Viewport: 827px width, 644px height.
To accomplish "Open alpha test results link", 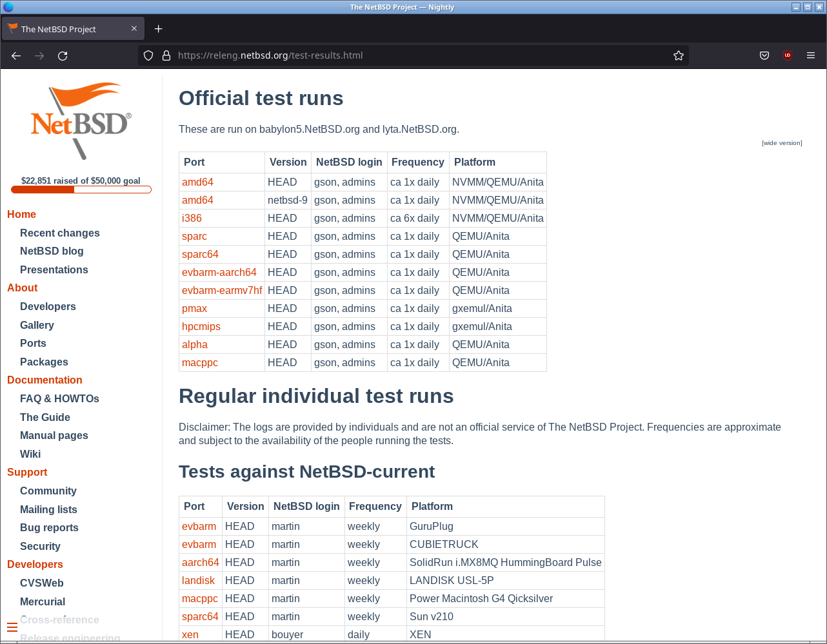I will pos(195,345).
